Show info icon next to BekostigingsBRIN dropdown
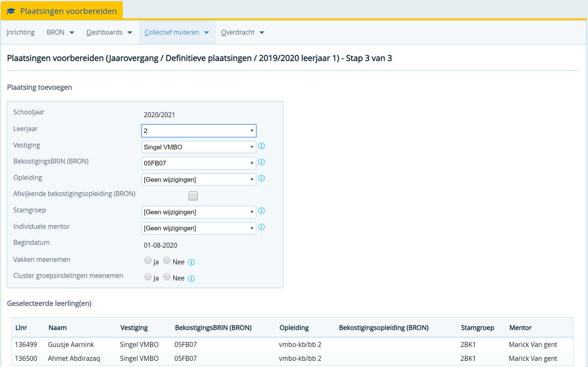 point(262,162)
